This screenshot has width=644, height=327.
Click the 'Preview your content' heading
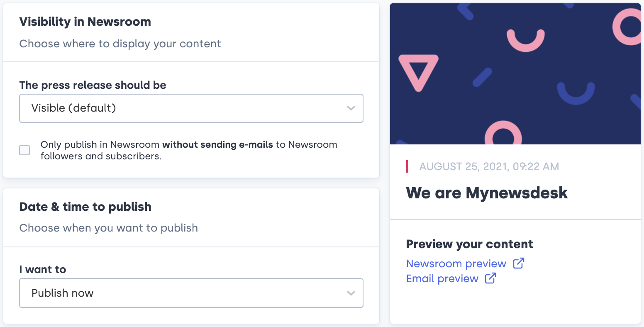point(469,244)
